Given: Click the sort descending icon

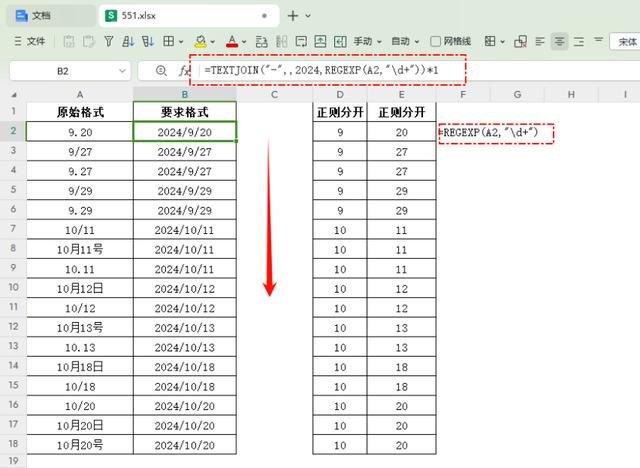Looking at the screenshot, I should coord(148,41).
